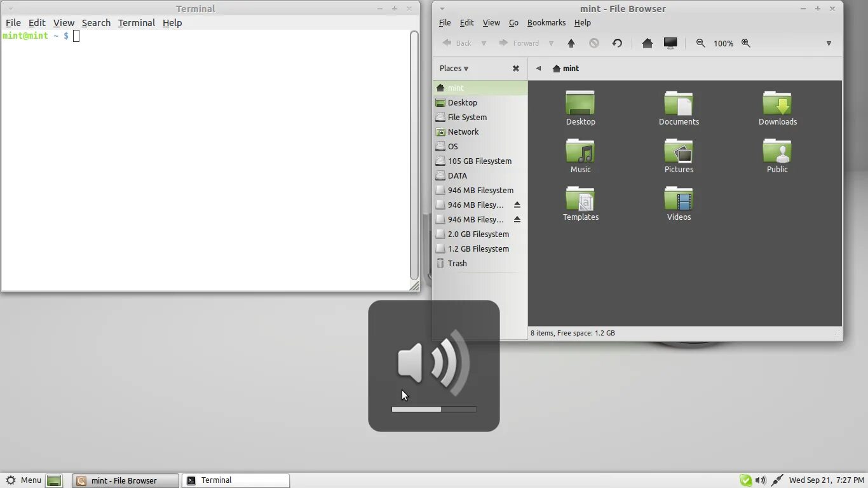Open the File Browser Go menu
868x488 pixels.
point(513,23)
